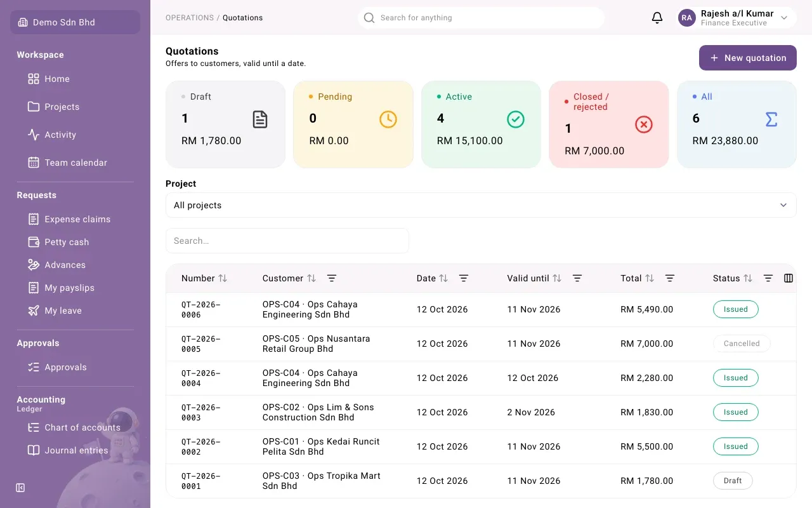Click the Draft status badge for QT-2026-0001
The width and height of the screenshot is (812, 508).
733,481
